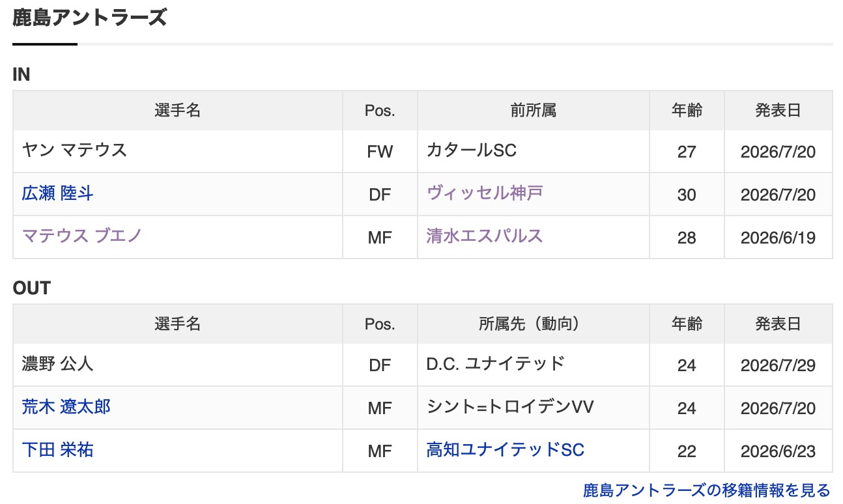
Task: Click 鹿島アントラーズの移籍情報を見る link
Action: [707, 490]
